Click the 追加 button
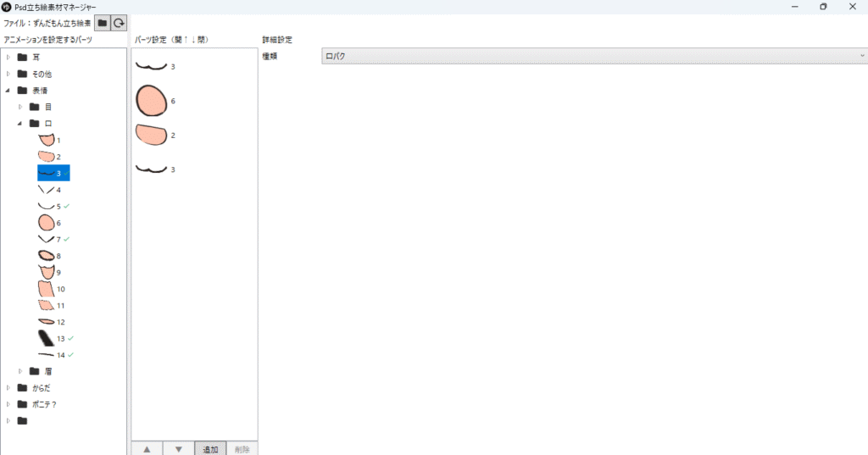The height and width of the screenshot is (455, 868). coord(210,448)
